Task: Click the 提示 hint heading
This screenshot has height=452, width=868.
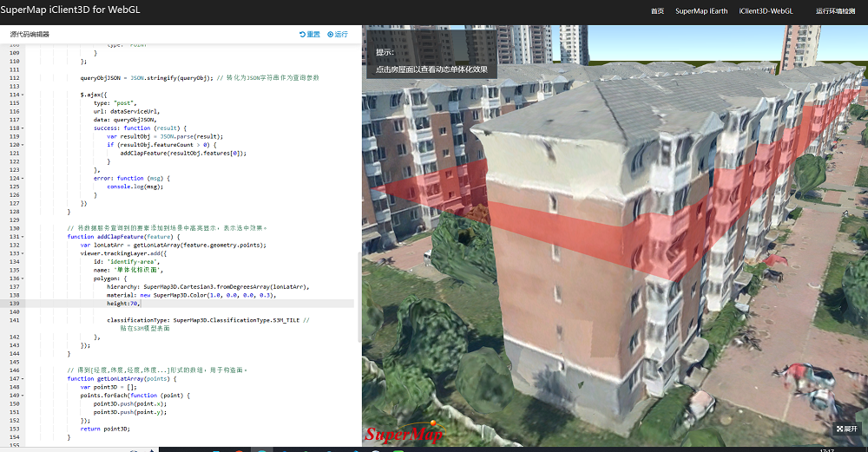Action: 385,53
